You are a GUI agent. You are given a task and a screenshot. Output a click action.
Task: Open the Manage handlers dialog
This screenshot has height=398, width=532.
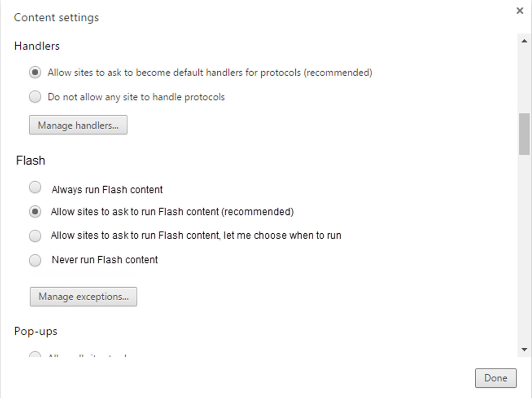[78, 125]
